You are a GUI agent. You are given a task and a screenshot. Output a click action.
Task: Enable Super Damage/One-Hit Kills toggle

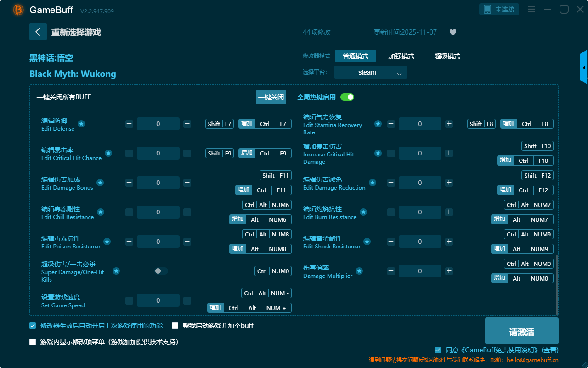pos(161,271)
